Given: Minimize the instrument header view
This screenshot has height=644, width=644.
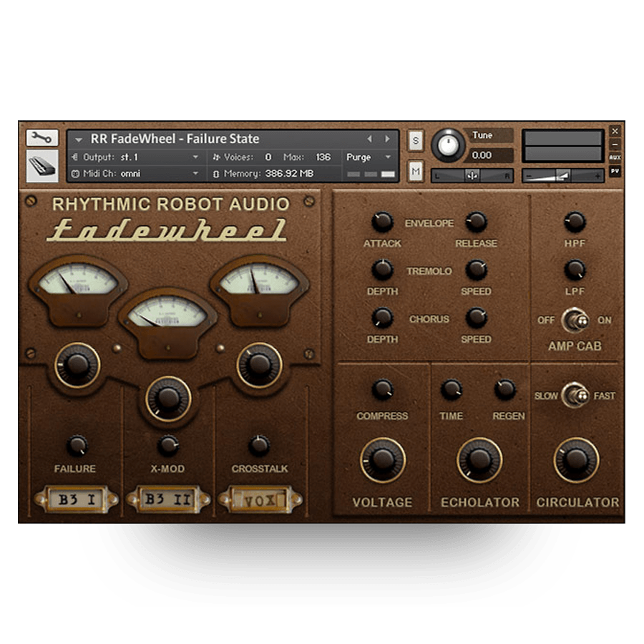Looking at the screenshot, I should point(615,144).
